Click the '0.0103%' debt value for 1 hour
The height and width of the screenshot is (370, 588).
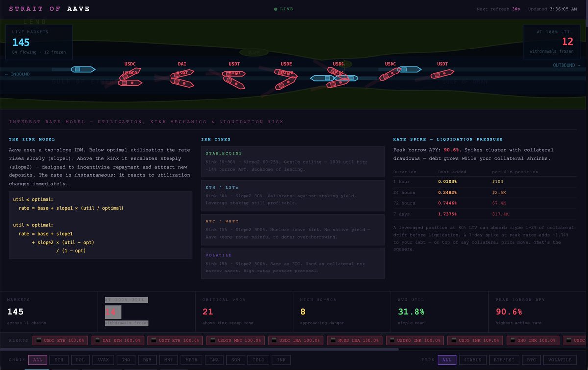point(447,182)
